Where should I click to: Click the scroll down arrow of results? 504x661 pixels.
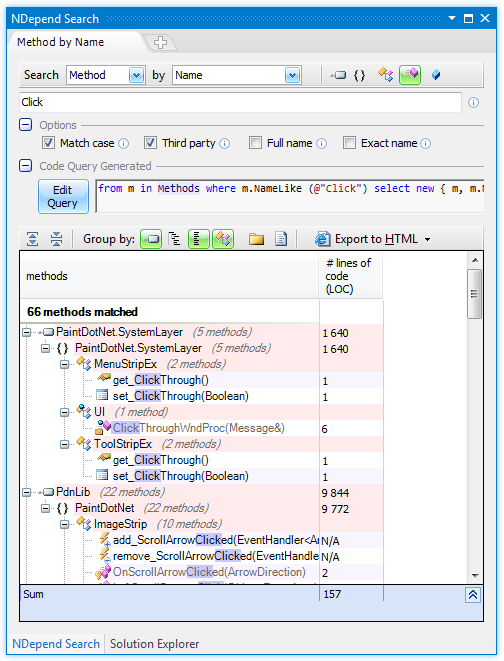[475, 575]
